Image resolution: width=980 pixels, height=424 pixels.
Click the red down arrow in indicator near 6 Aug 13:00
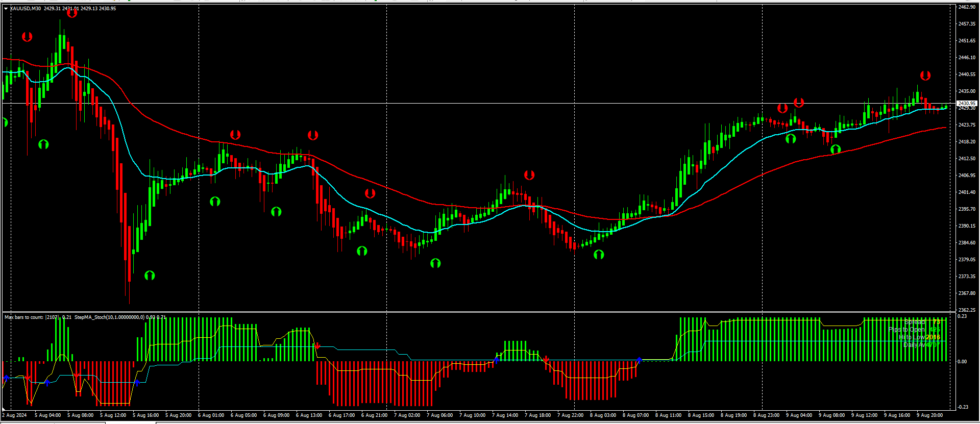[x=317, y=346]
